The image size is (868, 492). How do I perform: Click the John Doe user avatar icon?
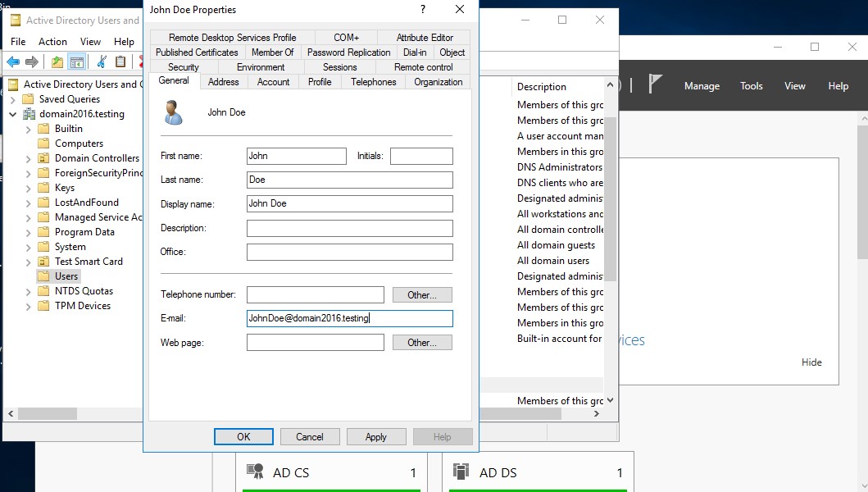(173, 112)
